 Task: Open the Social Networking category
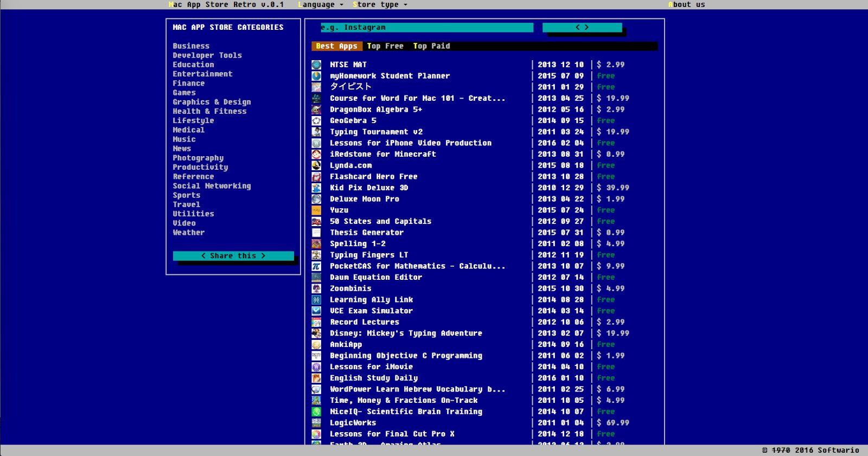pyautogui.click(x=212, y=186)
